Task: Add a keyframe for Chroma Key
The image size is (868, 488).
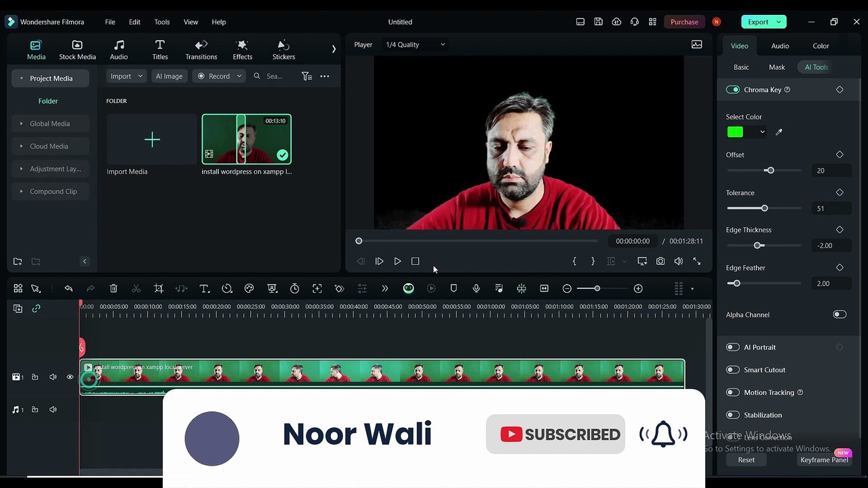Action: [x=840, y=89]
